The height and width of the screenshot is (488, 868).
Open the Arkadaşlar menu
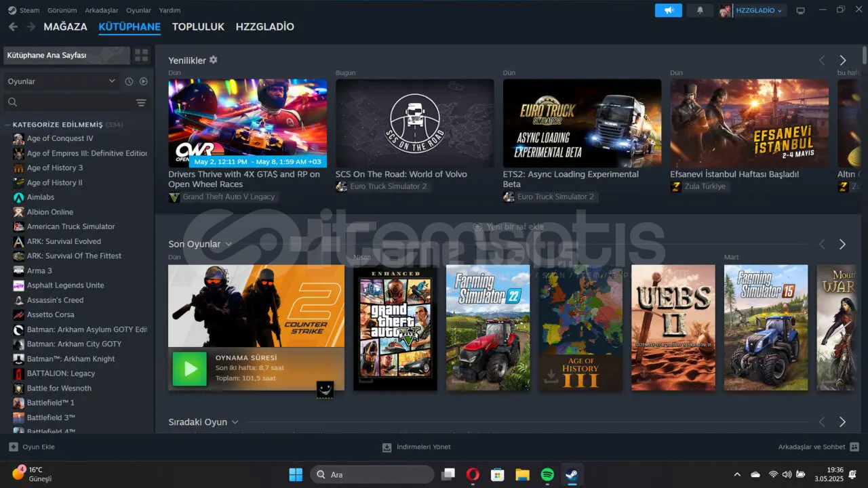(102, 10)
